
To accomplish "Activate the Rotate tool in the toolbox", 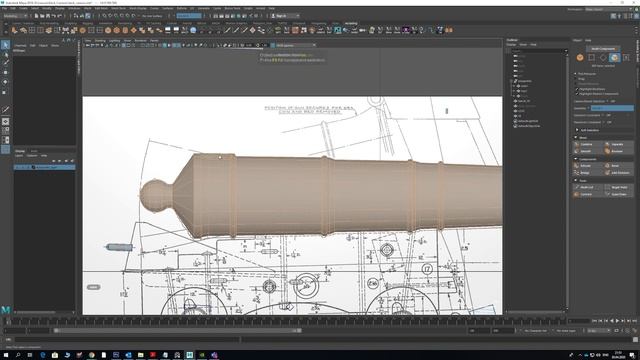I will (5, 82).
